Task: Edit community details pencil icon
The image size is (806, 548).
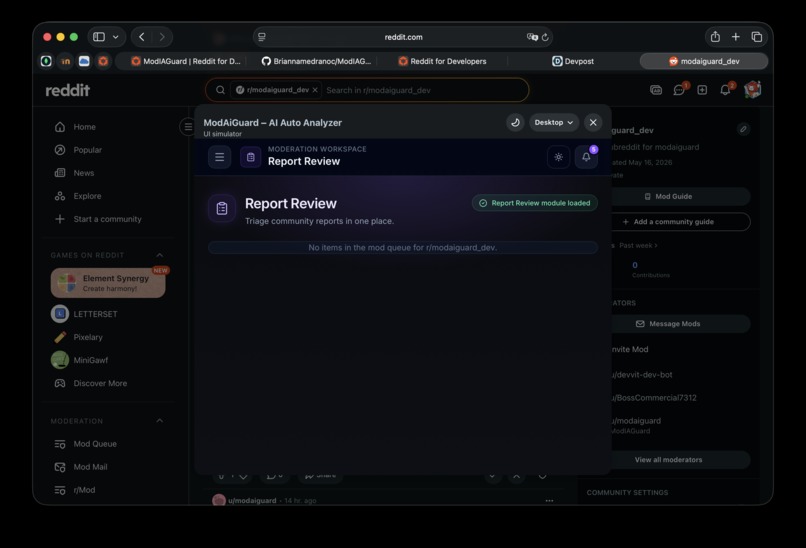Action: [743, 129]
